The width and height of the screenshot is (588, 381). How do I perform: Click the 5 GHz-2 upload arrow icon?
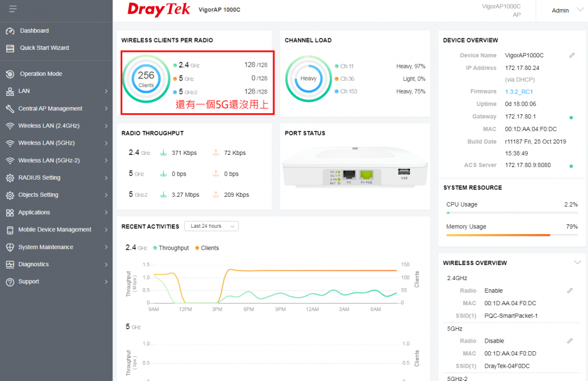216,195
